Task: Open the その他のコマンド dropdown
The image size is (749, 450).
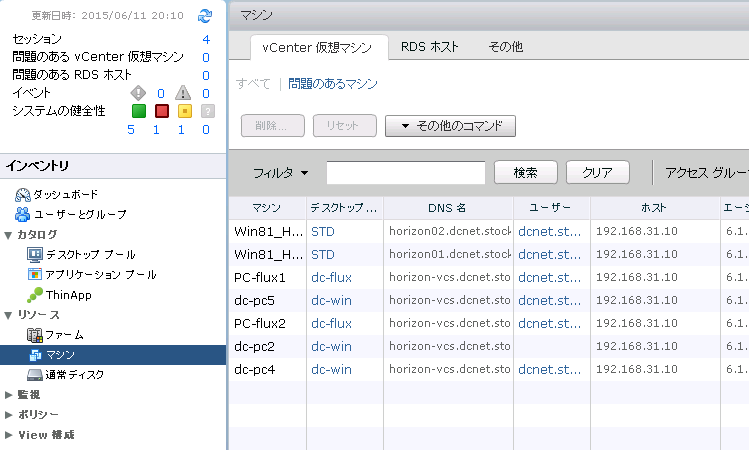Action: point(450,126)
